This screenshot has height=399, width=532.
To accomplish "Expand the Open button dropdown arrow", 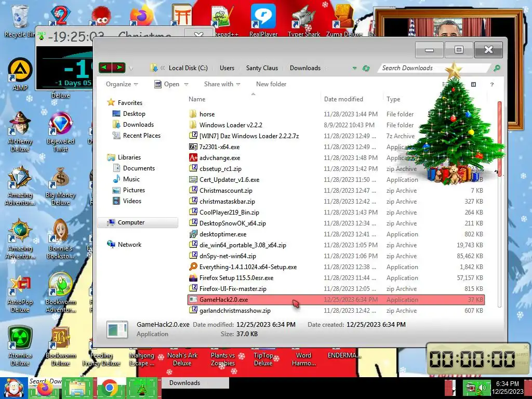I will click(186, 84).
